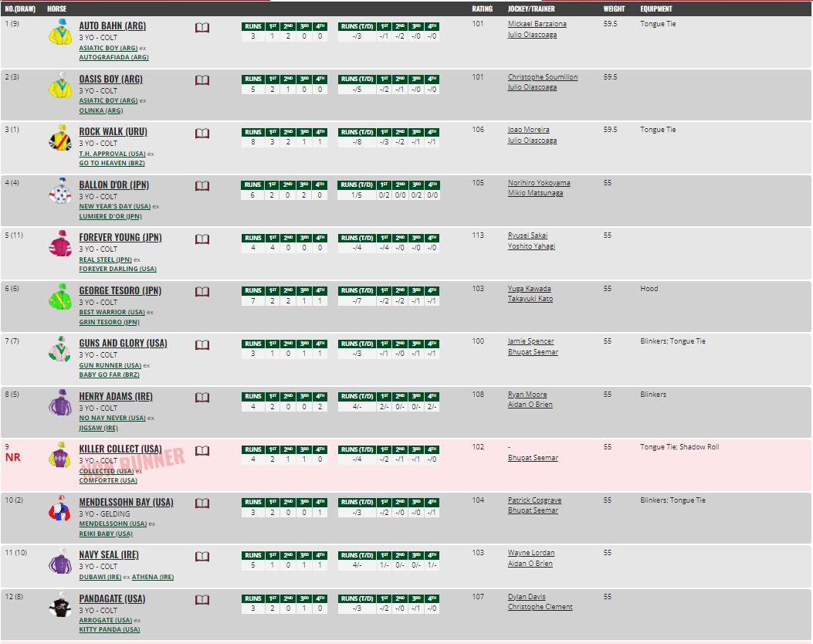
Task: View trainer Aidan O Brien for Henry Adams
Action: point(530,405)
